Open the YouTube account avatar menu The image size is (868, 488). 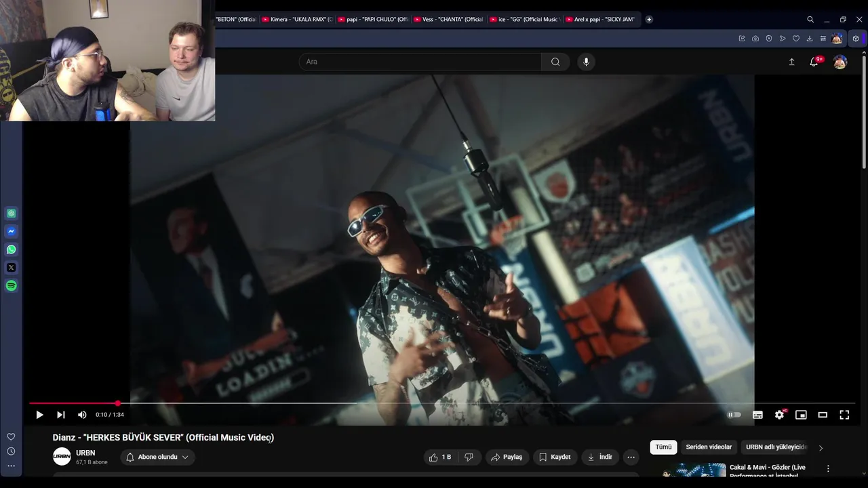pyautogui.click(x=840, y=62)
